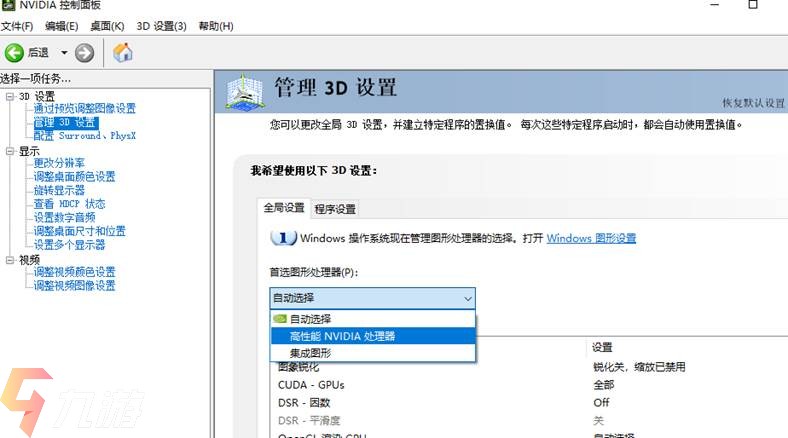Open 调整视频颜色设置 task
The height and width of the screenshot is (438, 788).
74,272
